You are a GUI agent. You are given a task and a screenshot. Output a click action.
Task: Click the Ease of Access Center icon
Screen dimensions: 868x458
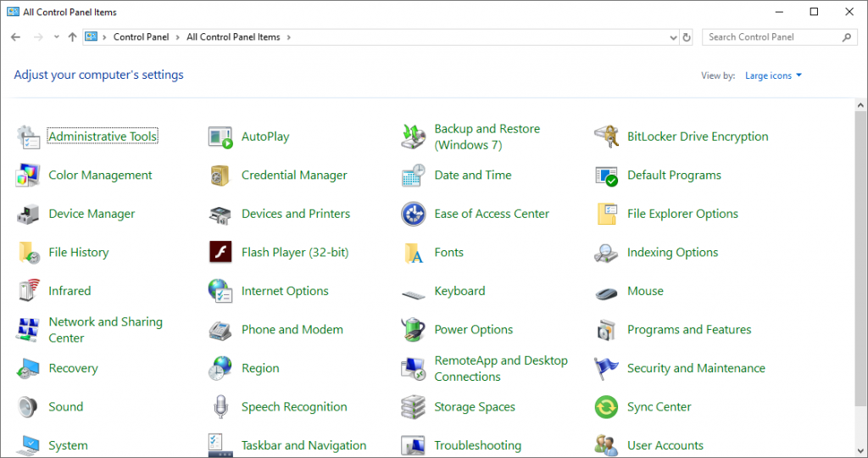click(x=413, y=215)
